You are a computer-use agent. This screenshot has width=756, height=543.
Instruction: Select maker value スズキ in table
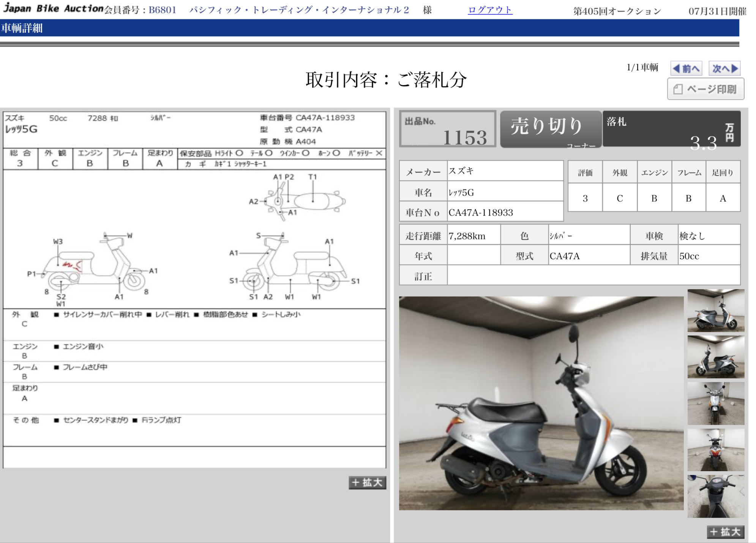(x=461, y=171)
